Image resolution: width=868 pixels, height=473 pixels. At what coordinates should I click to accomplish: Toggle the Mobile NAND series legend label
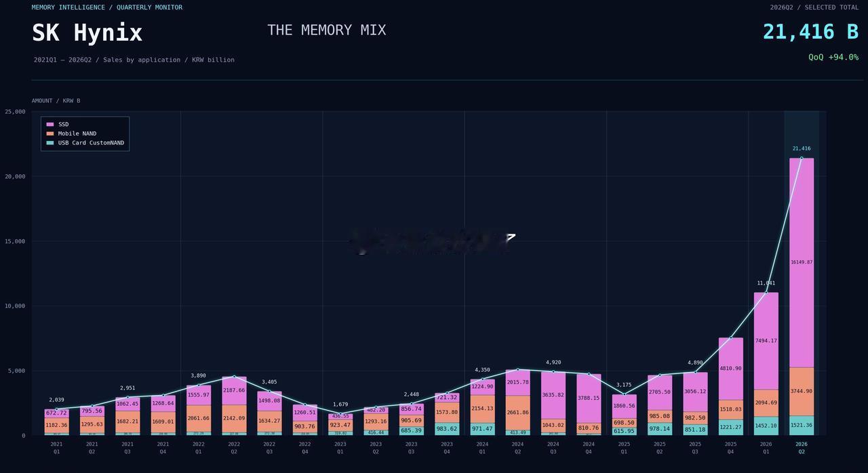[77, 133]
